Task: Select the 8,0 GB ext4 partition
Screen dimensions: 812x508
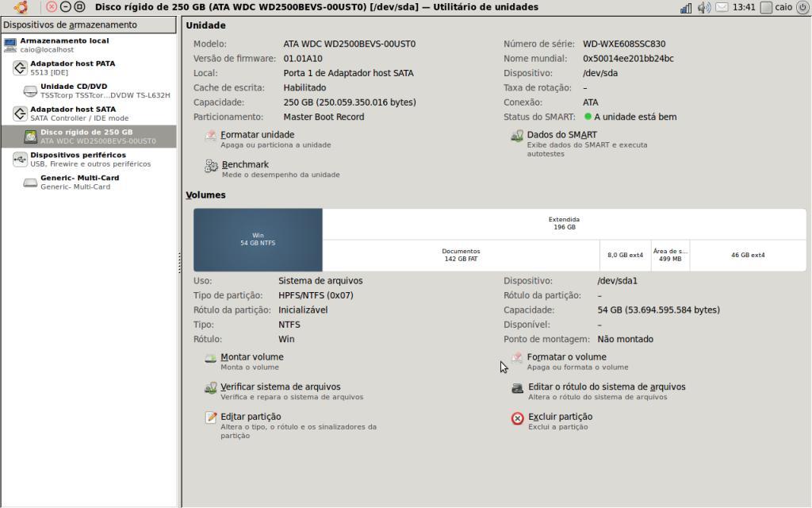Action: (x=625, y=255)
